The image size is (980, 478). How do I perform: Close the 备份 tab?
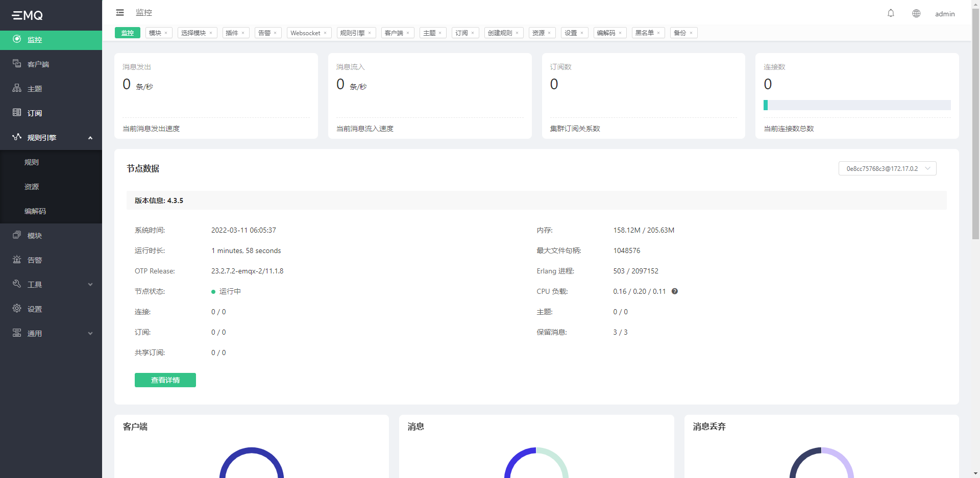pyautogui.click(x=691, y=33)
